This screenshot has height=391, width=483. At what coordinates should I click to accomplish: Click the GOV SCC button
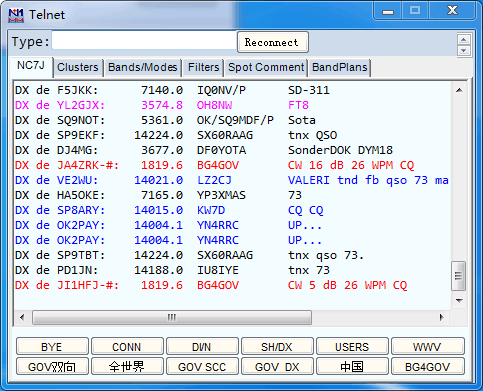click(x=202, y=367)
